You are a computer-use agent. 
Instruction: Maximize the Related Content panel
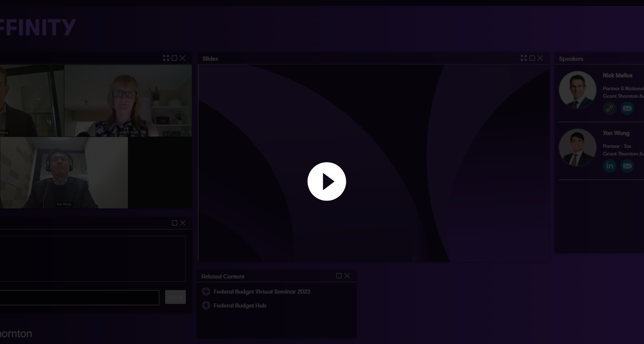click(339, 276)
